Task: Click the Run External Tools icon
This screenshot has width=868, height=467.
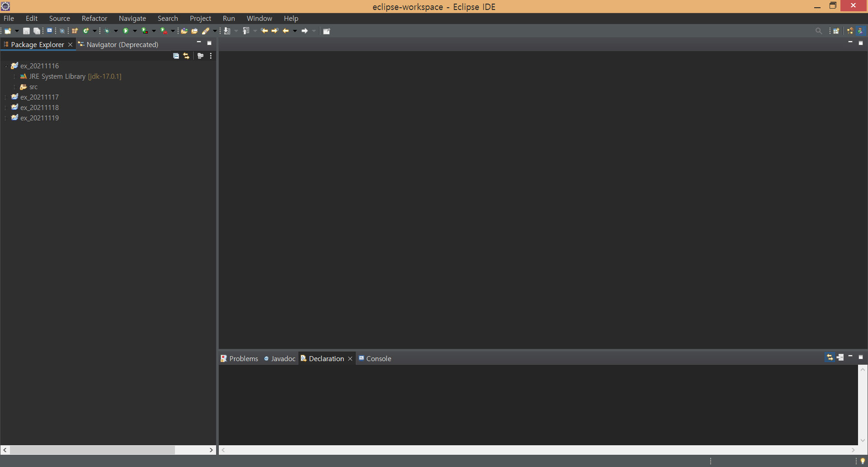Action: click(x=164, y=31)
